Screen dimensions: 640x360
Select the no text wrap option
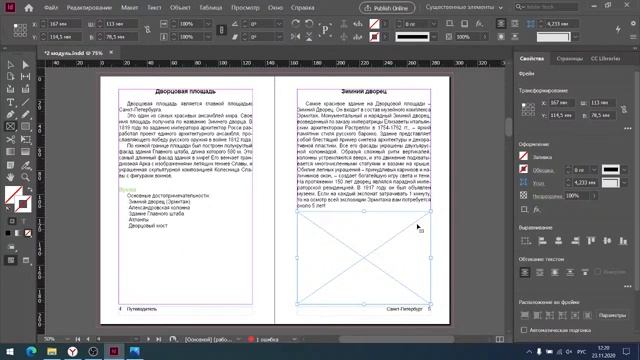525,272
